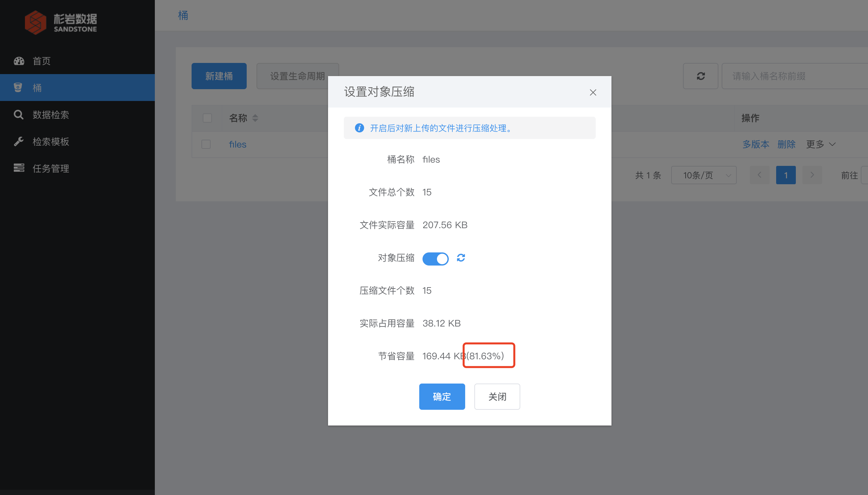Check the select-all header checkbox
This screenshot has height=495, width=868.
click(x=207, y=118)
